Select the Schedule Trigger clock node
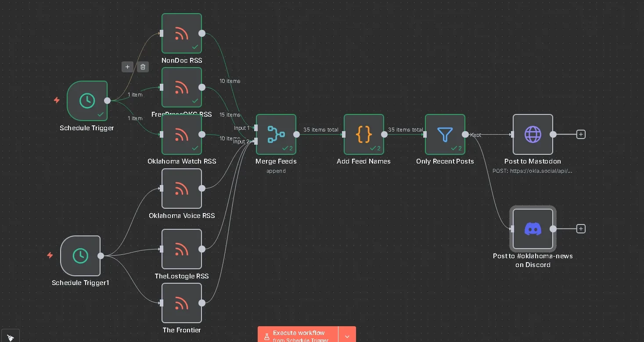Image resolution: width=644 pixels, height=342 pixels. point(87,100)
